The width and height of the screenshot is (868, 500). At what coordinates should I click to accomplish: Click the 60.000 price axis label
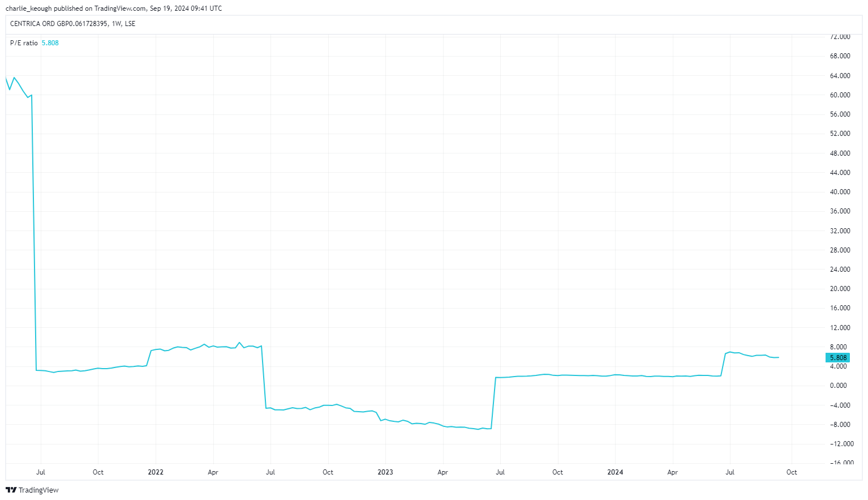click(840, 95)
